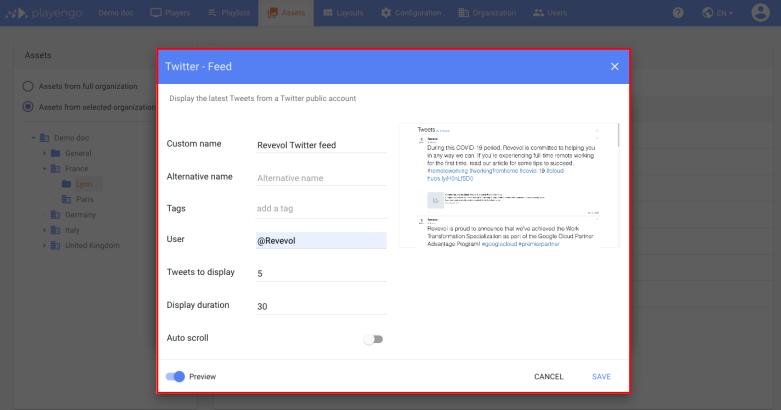The image size is (781, 410).
Task: Open the Configuration tab
Action: (x=411, y=13)
